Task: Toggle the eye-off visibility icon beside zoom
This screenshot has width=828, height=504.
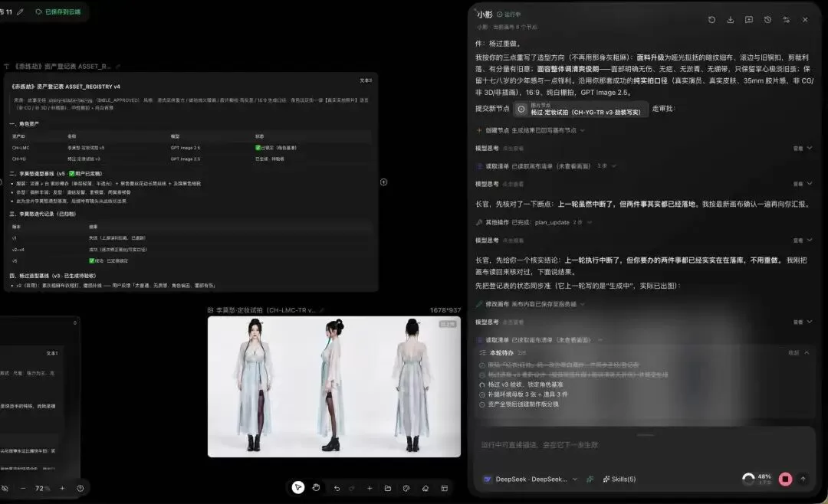Action: [x=5, y=488]
